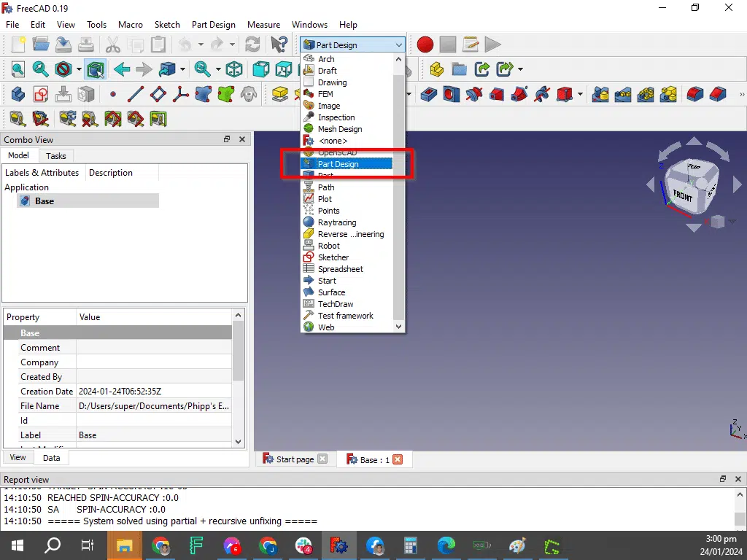Click the Draw style no-entry icon
Screen dimensions: 747x560
click(63, 69)
